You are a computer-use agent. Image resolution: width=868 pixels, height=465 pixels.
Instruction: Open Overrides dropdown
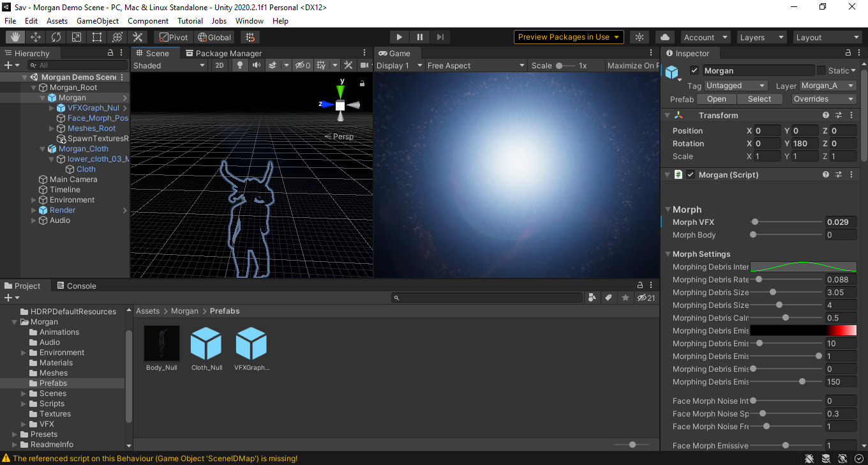pos(824,99)
